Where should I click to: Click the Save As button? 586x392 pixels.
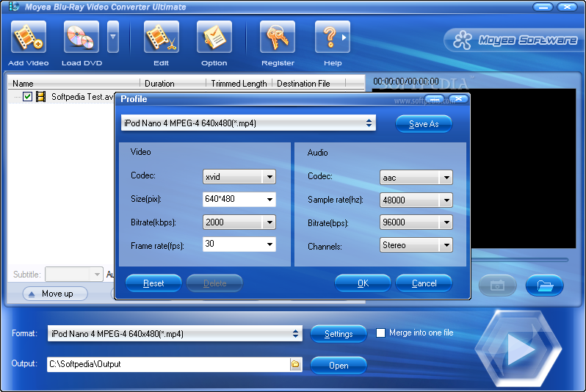click(x=424, y=124)
